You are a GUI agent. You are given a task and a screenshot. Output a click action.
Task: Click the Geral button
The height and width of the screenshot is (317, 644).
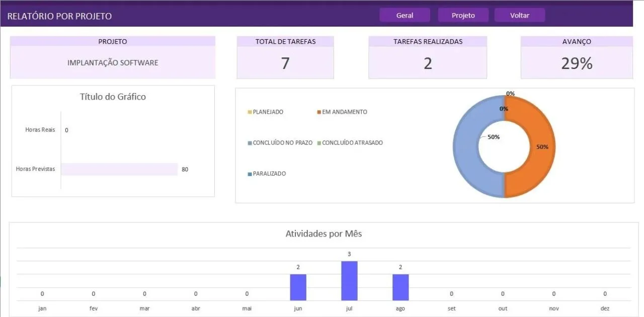click(x=405, y=15)
